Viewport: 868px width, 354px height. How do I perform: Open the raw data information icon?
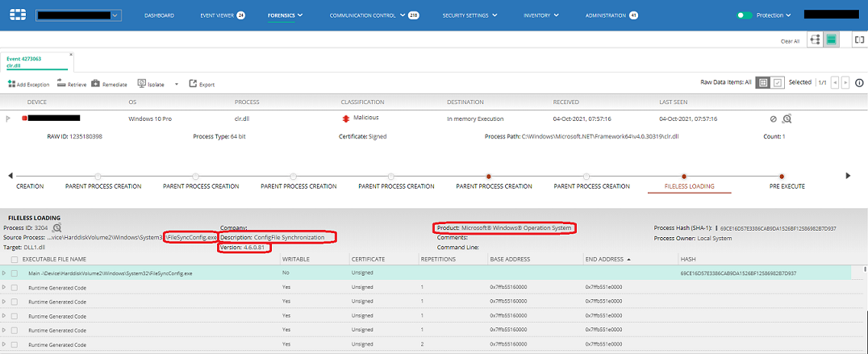859,82
